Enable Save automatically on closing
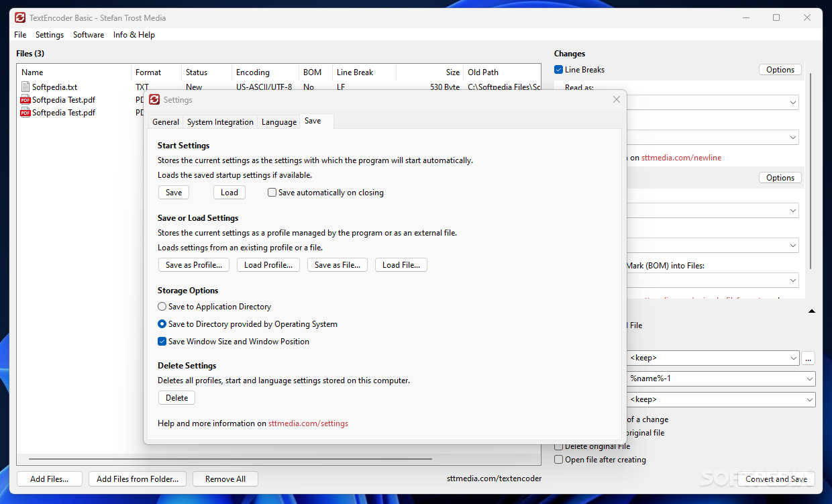This screenshot has width=832, height=504. (x=272, y=193)
